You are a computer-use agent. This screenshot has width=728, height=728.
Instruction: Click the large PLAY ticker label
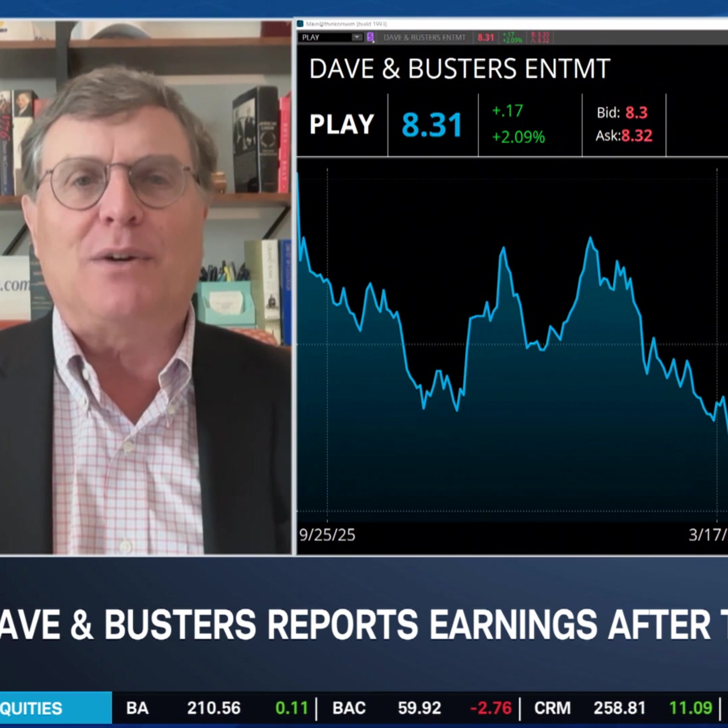(342, 124)
